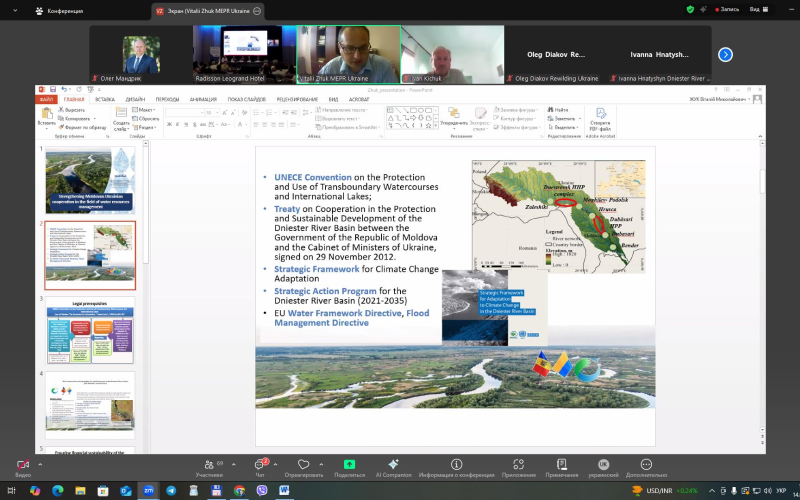
Task: Click the украинский interpretation language icon
Action: pos(604,465)
